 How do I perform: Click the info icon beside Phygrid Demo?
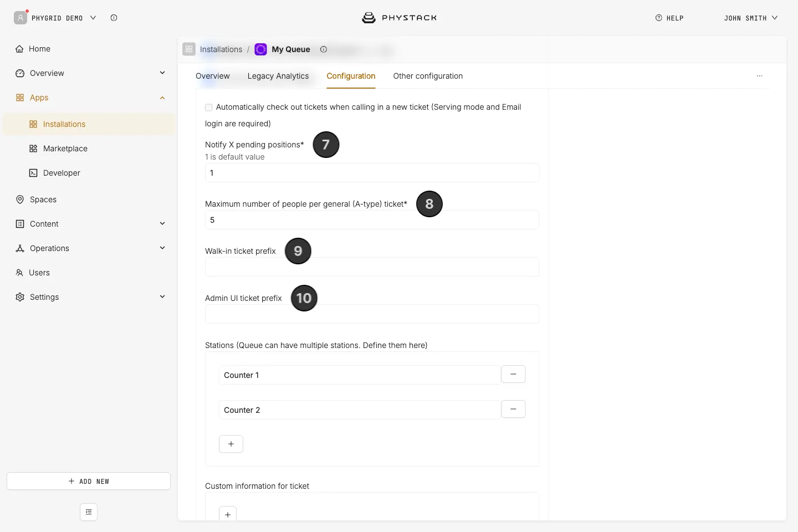pos(114,18)
